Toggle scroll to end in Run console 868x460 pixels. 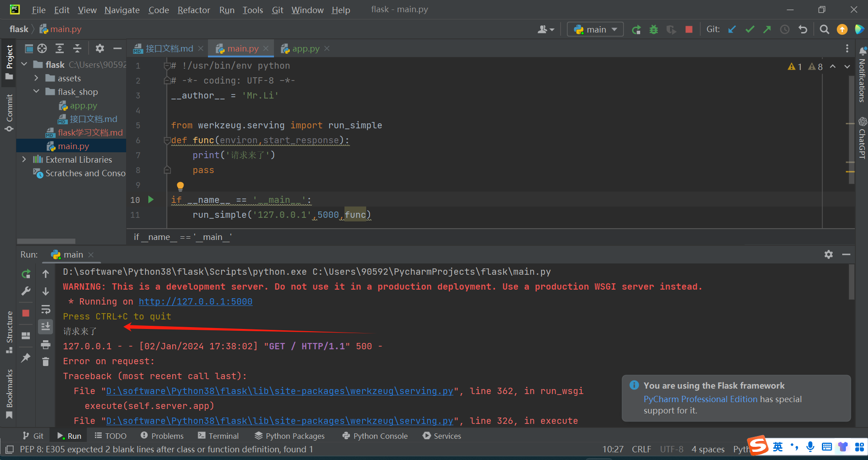[46, 326]
